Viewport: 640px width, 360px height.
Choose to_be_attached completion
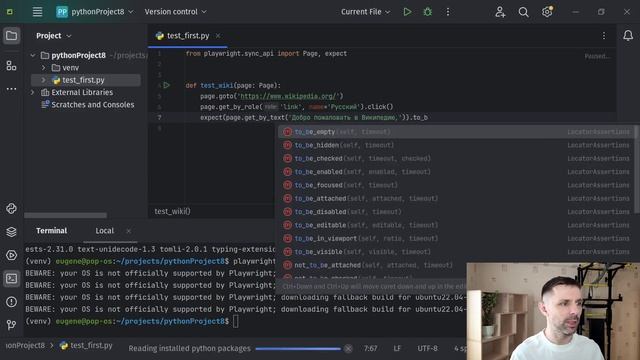pyautogui.click(x=456, y=198)
